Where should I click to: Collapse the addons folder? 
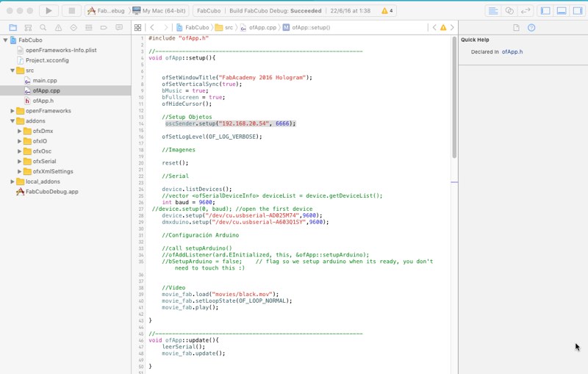click(x=12, y=121)
